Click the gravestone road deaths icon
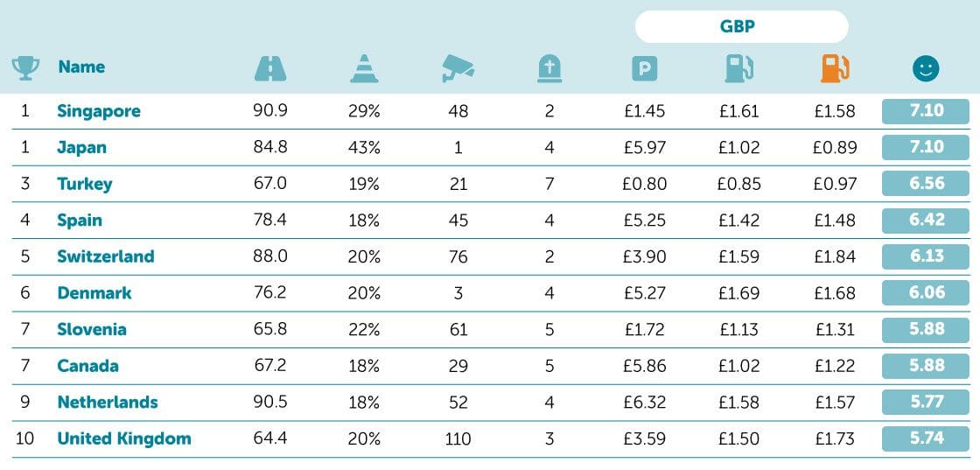 549,68
